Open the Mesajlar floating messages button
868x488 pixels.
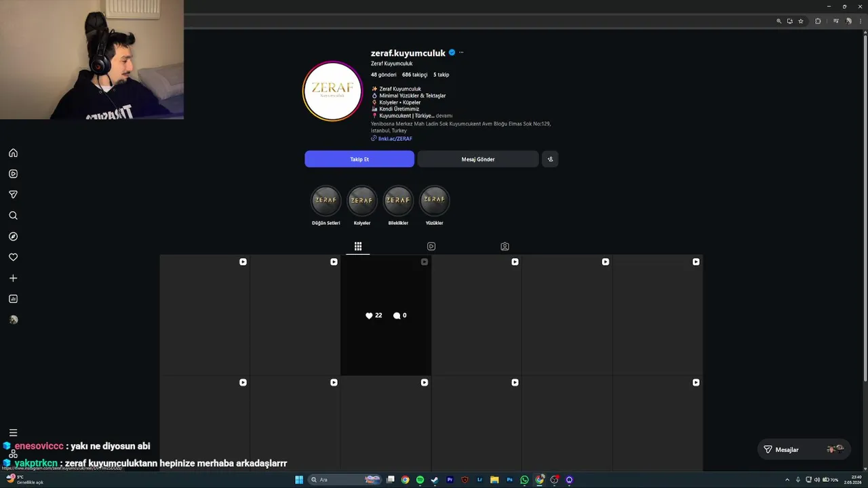click(x=803, y=449)
